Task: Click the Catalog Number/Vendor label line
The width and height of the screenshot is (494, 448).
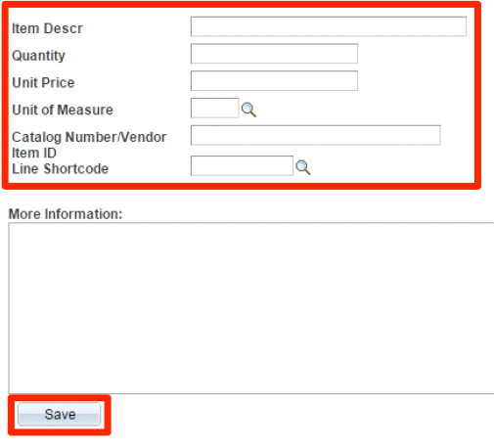Action: click(x=89, y=137)
